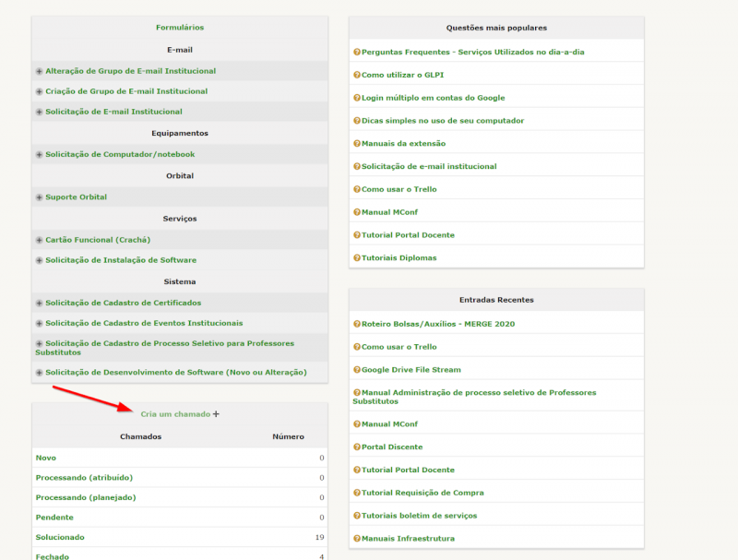This screenshot has width=738, height=560.
Task: Click the plus icon after Cria um chamado
Action: click(x=217, y=414)
